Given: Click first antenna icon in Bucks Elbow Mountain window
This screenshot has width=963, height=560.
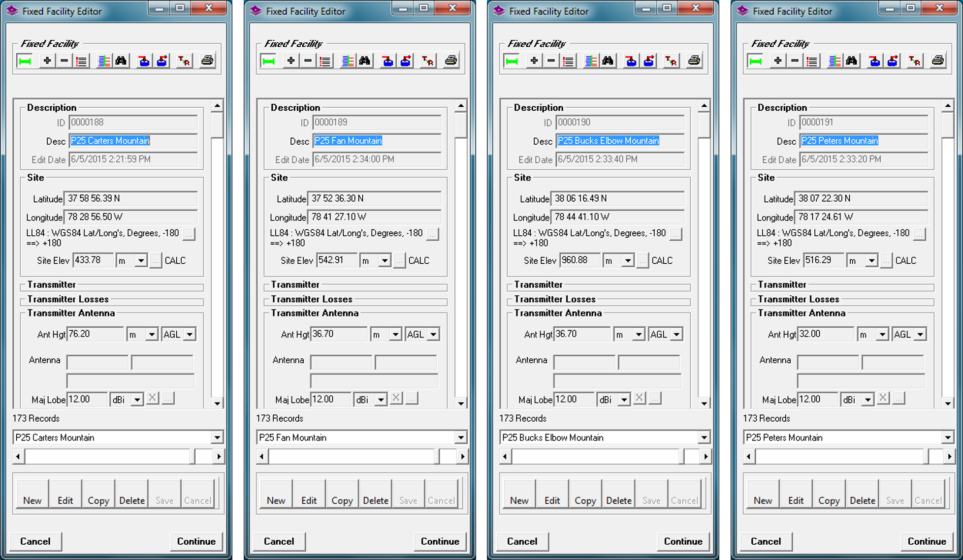Looking at the screenshot, I should coord(631,61).
